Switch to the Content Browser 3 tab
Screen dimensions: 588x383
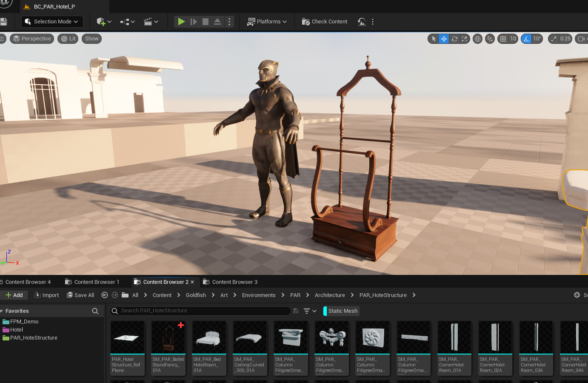(x=230, y=282)
